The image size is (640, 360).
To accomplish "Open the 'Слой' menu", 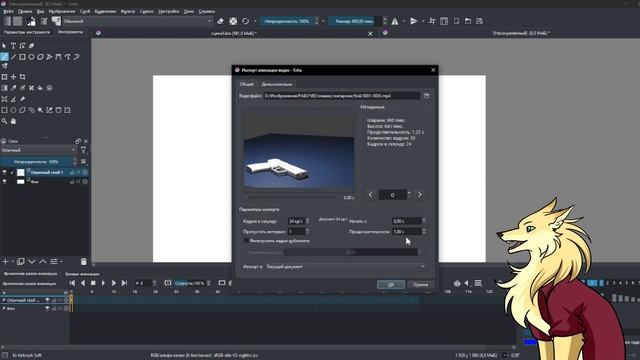I will point(84,11).
